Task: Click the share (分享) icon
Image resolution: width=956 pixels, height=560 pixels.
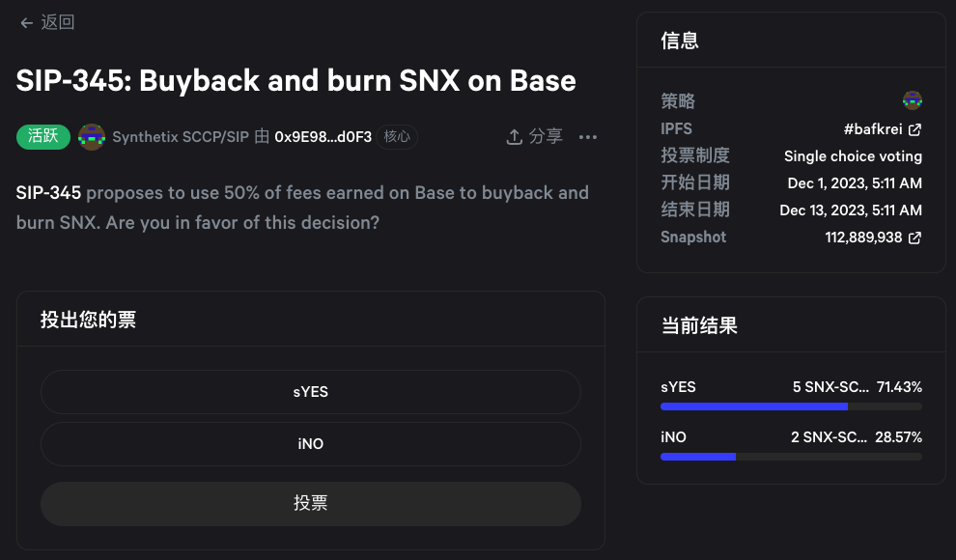Action: 515,137
